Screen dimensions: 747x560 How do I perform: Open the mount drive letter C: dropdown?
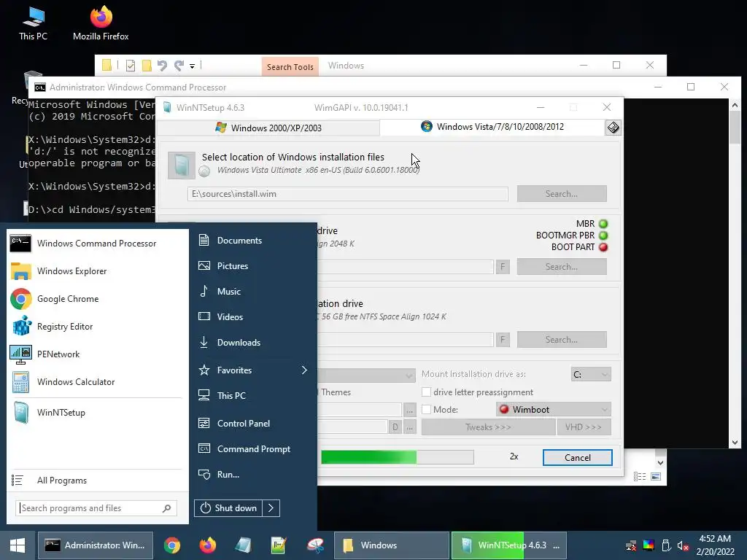coord(591,374)
